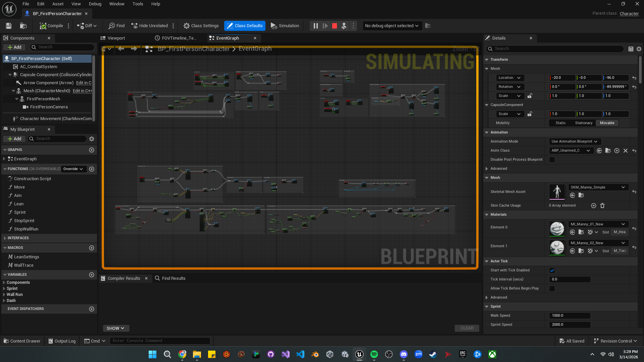Open My Blueprint settings gear
The image size is (644, 362).
[x=92, y=139]
